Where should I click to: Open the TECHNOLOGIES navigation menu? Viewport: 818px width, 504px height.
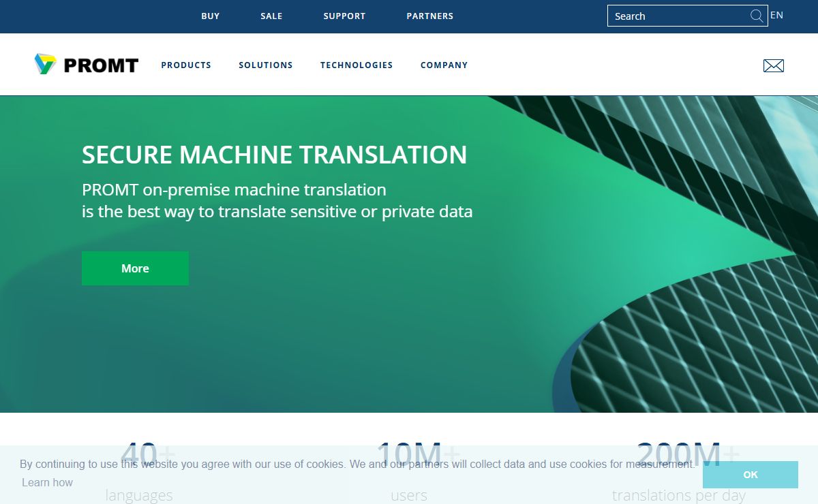tap(357, 65)
